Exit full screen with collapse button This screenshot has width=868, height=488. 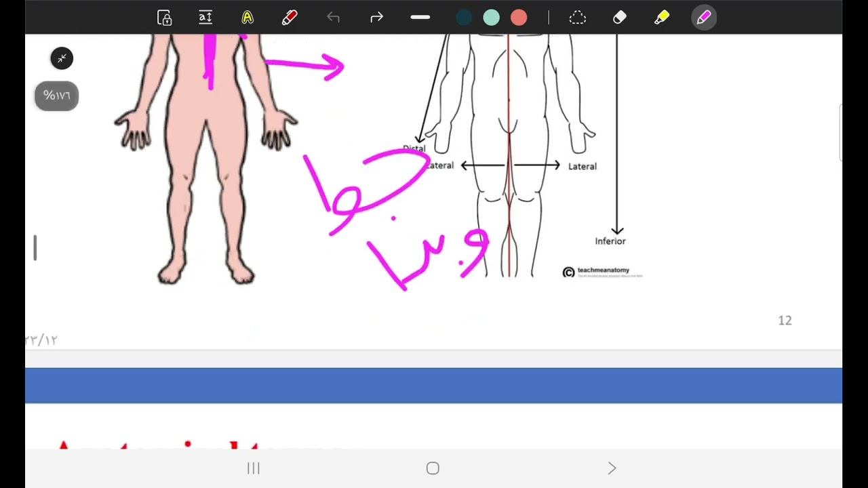coord(62,58)
